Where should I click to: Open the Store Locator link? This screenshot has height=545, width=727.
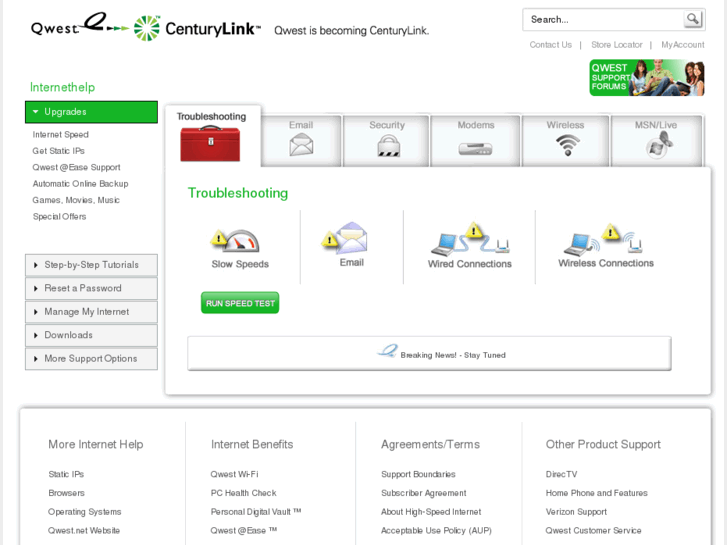(617, 45)
